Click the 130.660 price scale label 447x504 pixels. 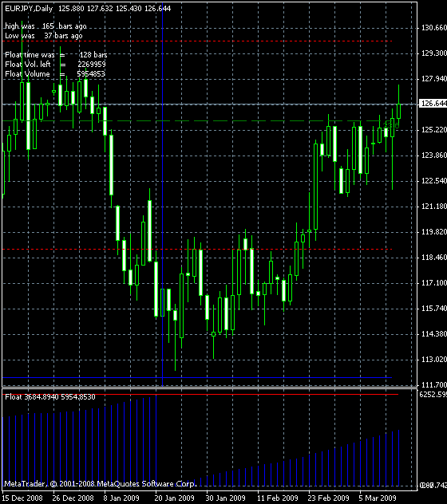(433, 28)
